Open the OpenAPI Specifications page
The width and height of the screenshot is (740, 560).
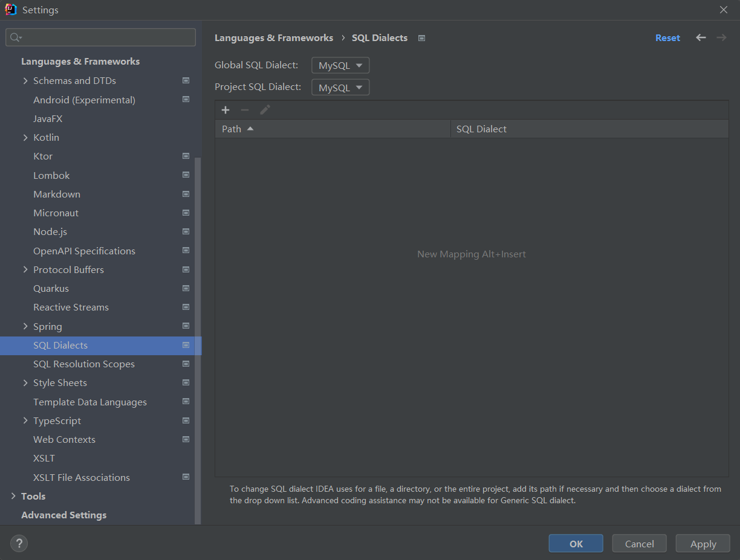(x=84, y=251)
